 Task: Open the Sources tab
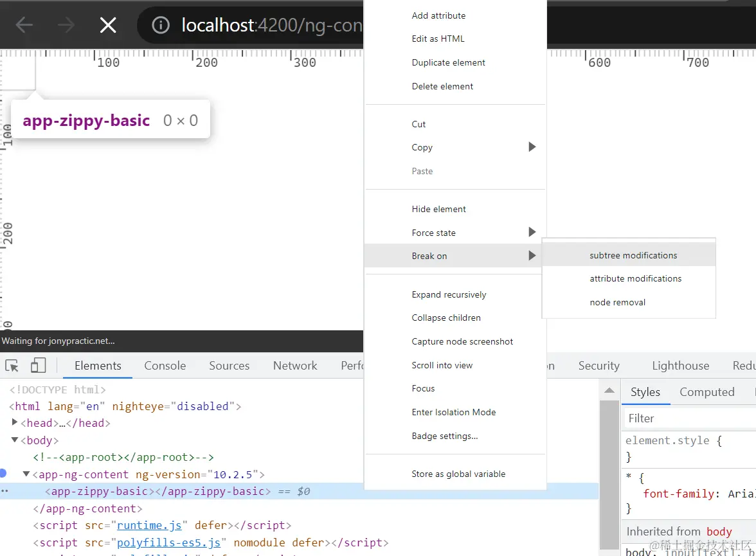[x=229, y=366]
